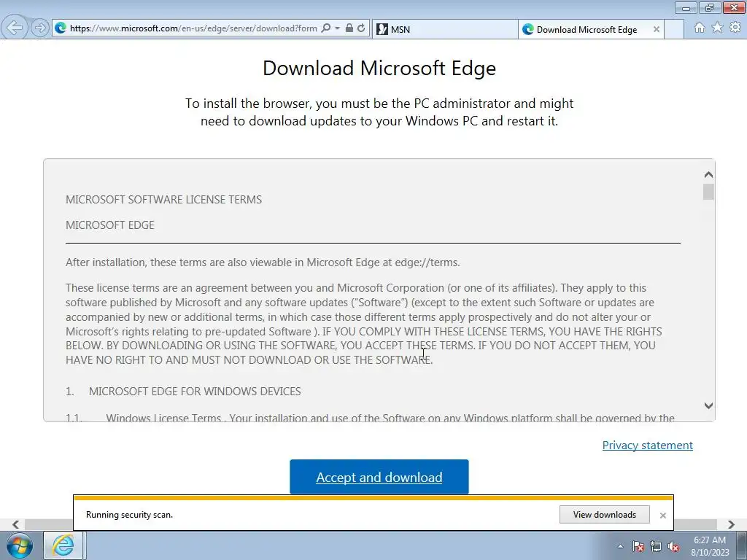This screenshot has height=560, width=747.
Task: Click the address bar URL field
Action: click(193, 28)
